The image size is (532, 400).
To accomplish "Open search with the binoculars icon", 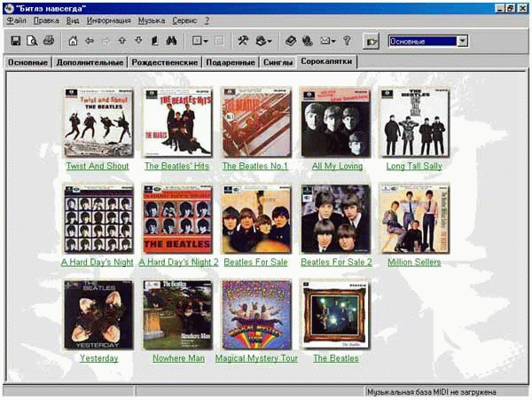I will pyautogui.click(x=171, y=41).
